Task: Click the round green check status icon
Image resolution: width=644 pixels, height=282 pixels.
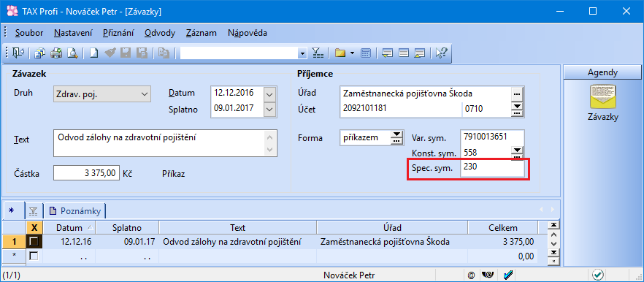Action: [x=597, y=275]
